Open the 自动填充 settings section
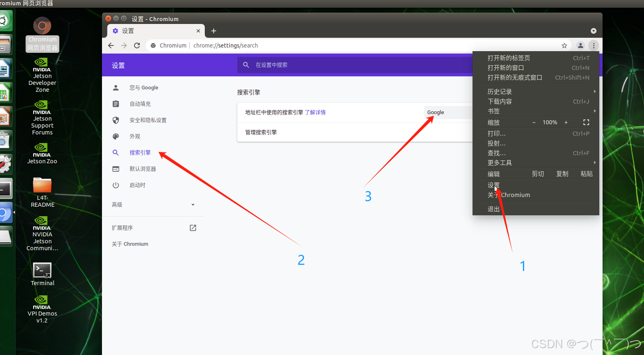 (140, 104)
